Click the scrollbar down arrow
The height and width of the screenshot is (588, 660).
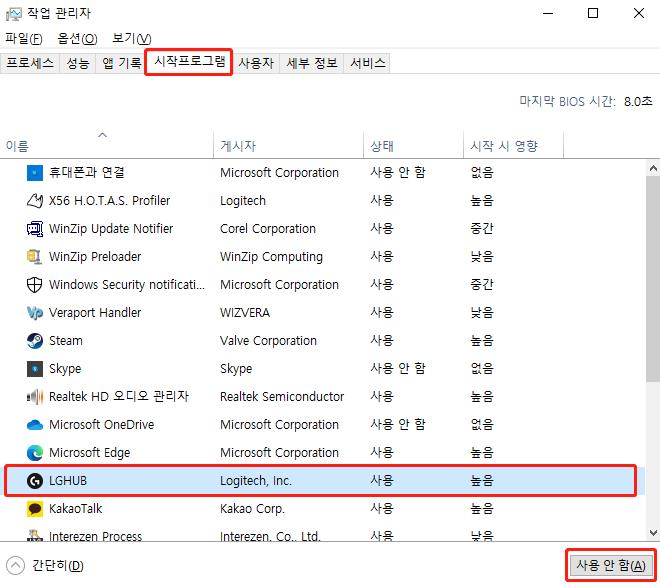(x=653, y=532)
